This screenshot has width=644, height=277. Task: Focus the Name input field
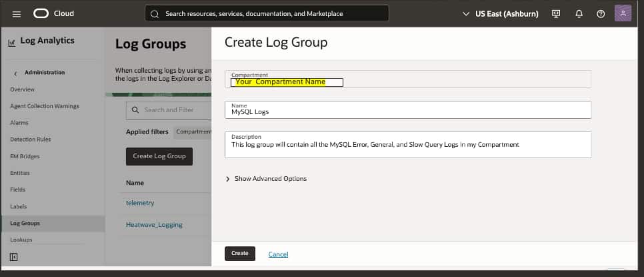408,111
